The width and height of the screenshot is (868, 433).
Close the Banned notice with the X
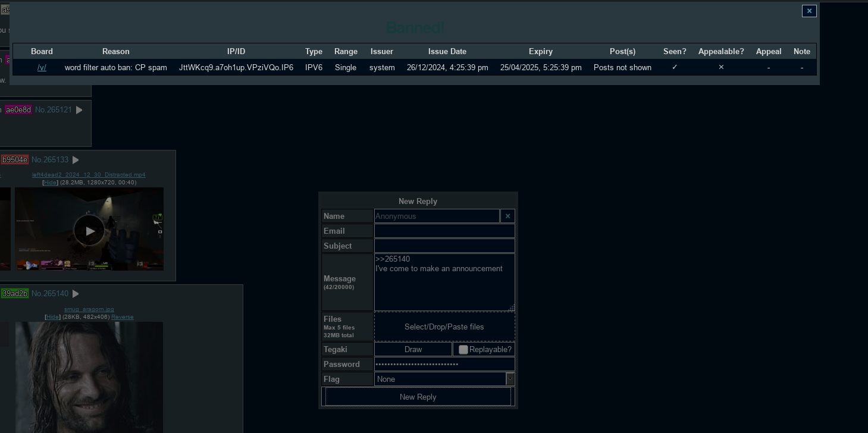coord(809,11)
